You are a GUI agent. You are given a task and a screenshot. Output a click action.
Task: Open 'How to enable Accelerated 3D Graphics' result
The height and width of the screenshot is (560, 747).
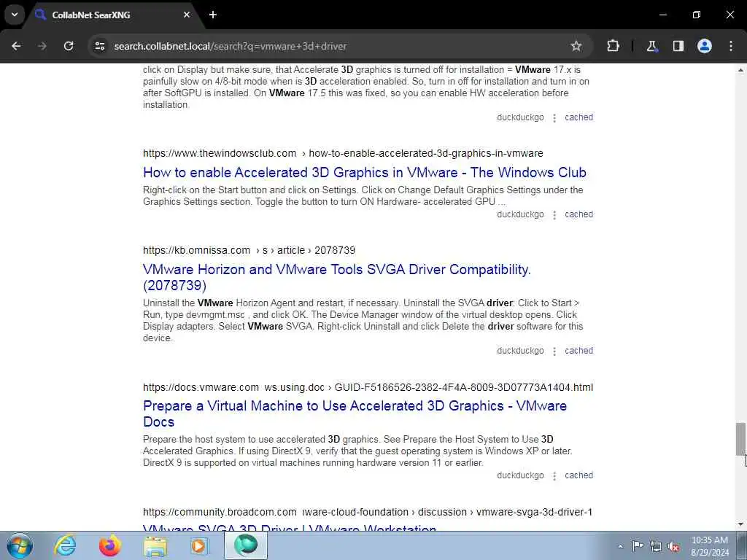[365, 172]
